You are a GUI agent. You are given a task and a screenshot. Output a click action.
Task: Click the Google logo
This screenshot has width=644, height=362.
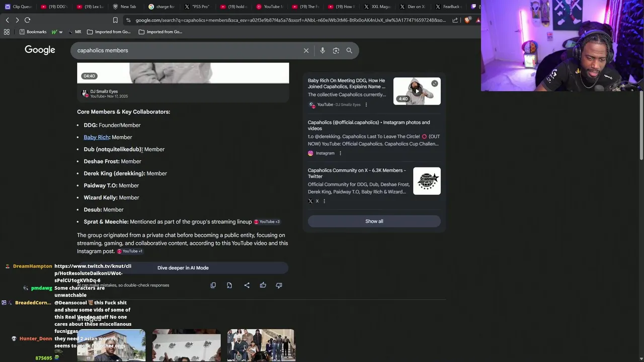(40, 50)
